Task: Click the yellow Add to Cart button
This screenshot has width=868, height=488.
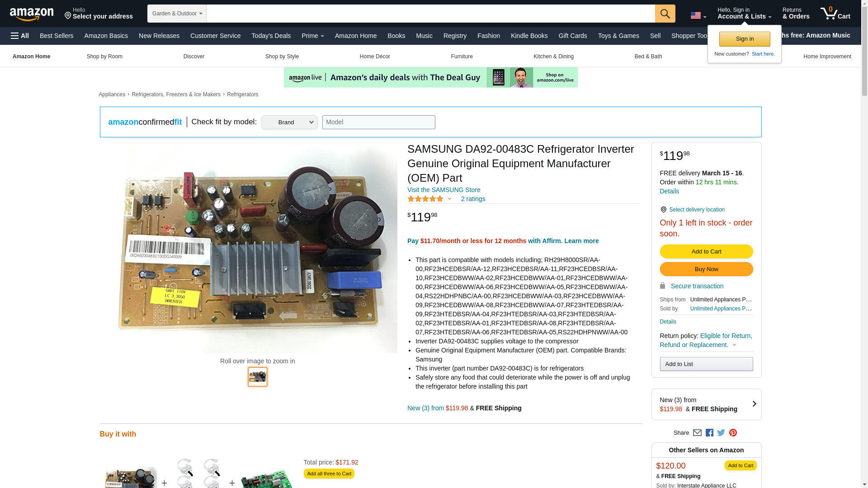Action: click(706, 252)
